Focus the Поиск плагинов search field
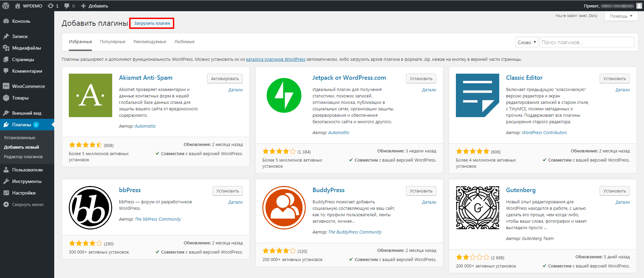 coord(587,42)
